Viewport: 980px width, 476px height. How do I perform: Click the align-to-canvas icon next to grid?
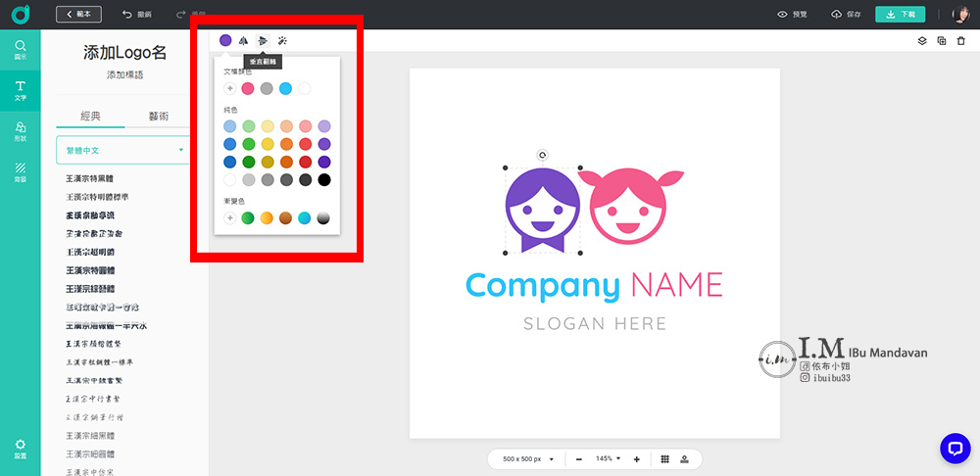(x=684, y=459)
